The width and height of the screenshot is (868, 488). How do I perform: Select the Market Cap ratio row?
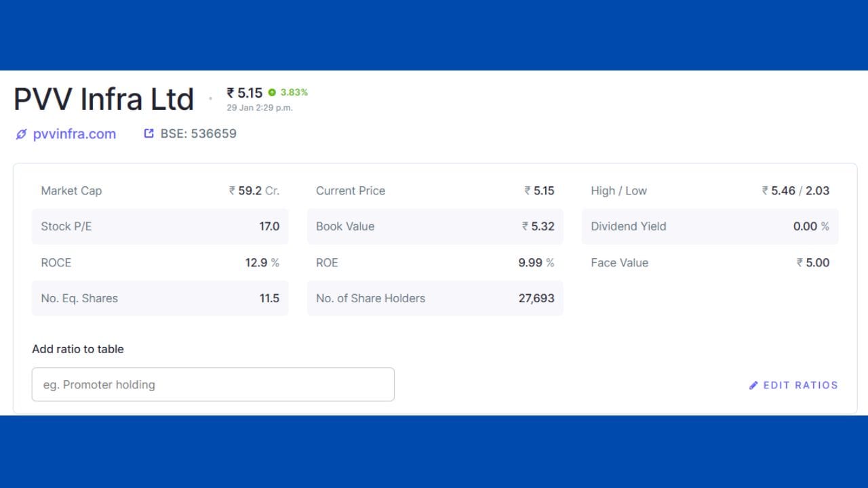(160, 191)
